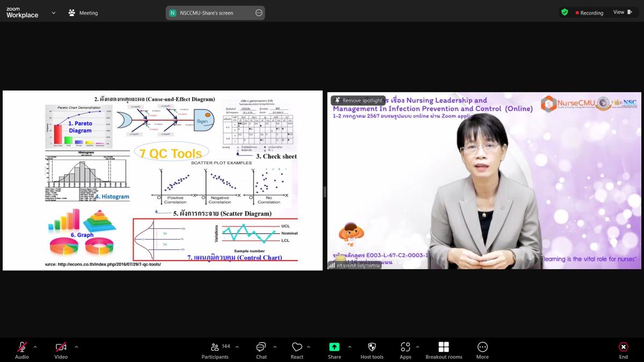Click the Recording indicator
Image resolution: width=644 pixels, height=362 pixels.
tap(589, 13)
